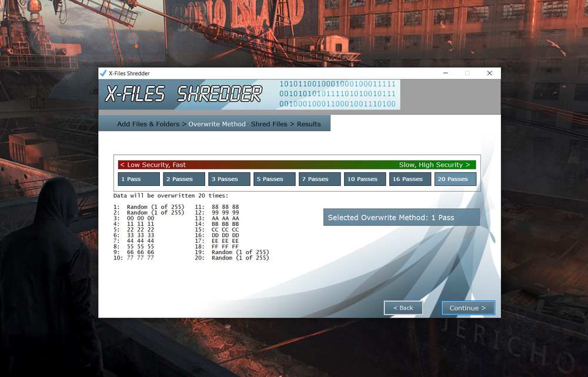
Task: Click the Low Security, Fast gradient end
Action: [153, 165]
